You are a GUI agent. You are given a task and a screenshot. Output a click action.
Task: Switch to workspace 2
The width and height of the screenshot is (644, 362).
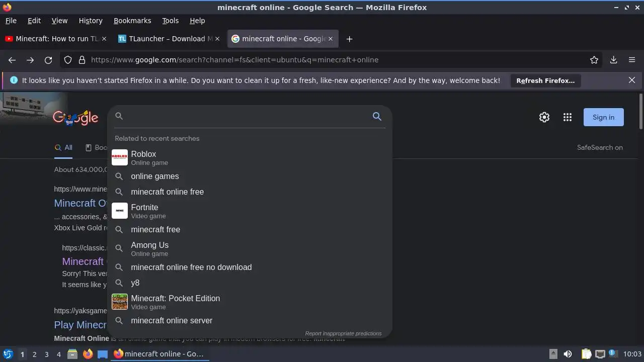click(34, 354)
